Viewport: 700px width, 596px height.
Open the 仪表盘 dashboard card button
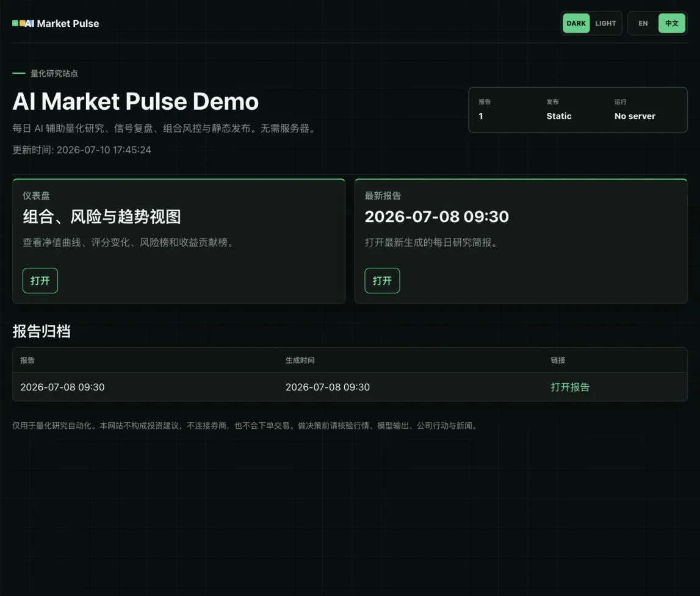pyautogui.click(x=40, y=281)
